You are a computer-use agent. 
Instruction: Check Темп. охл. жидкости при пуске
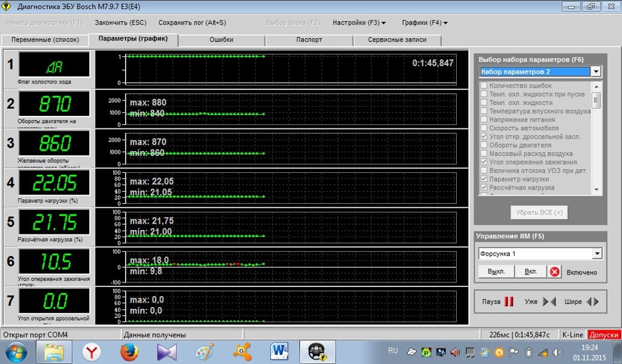pos(483,94)
